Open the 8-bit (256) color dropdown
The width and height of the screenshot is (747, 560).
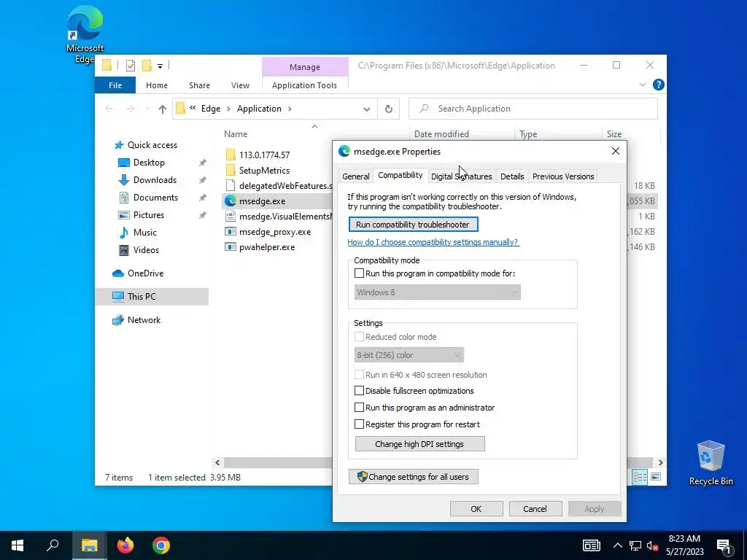(x=409, y=355)
